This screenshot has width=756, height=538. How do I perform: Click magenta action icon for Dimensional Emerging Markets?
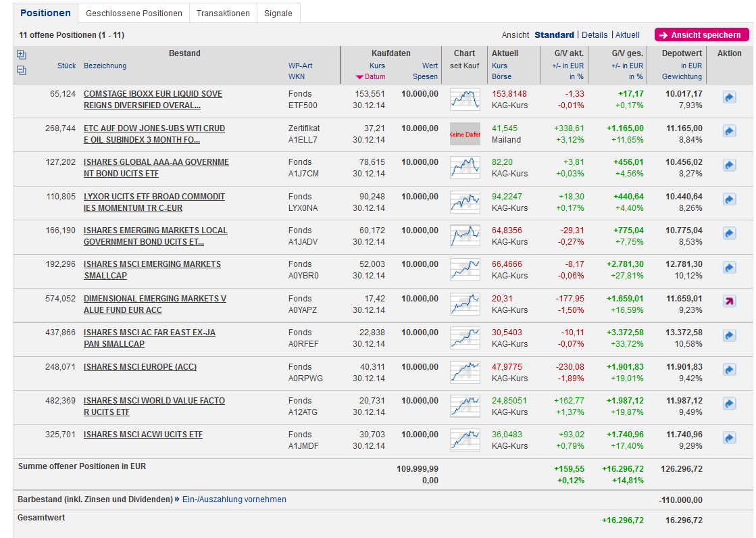click(x=729, y=301)
